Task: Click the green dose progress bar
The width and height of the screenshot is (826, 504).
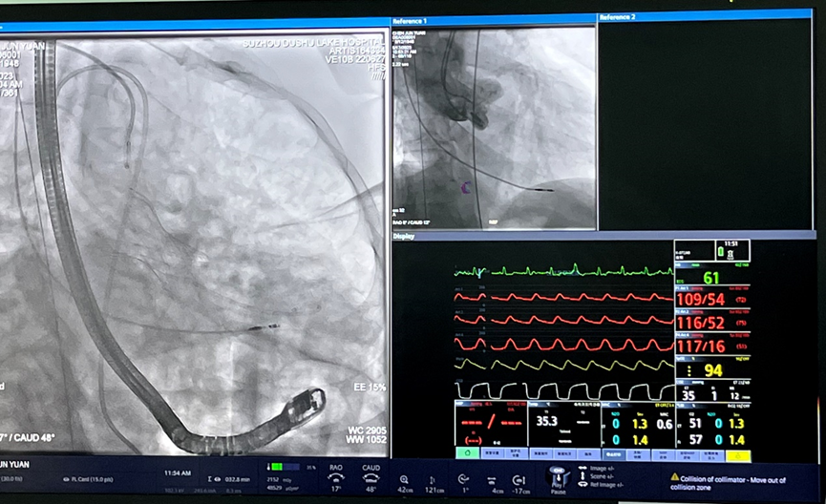Action: tap(286, 467)
